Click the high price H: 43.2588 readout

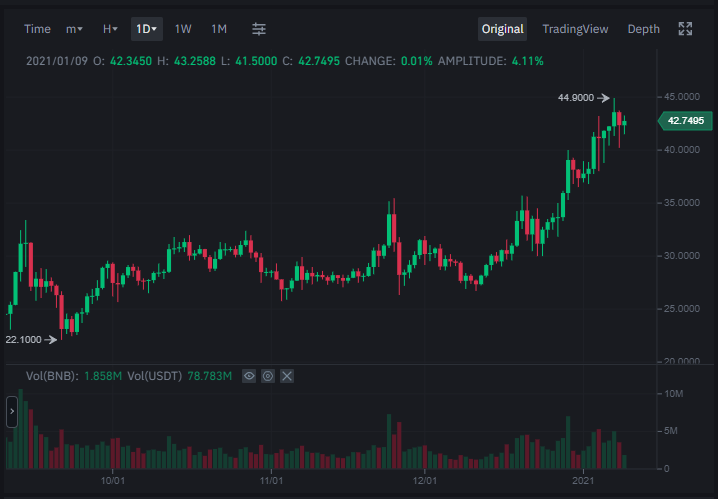coord(186,61)
